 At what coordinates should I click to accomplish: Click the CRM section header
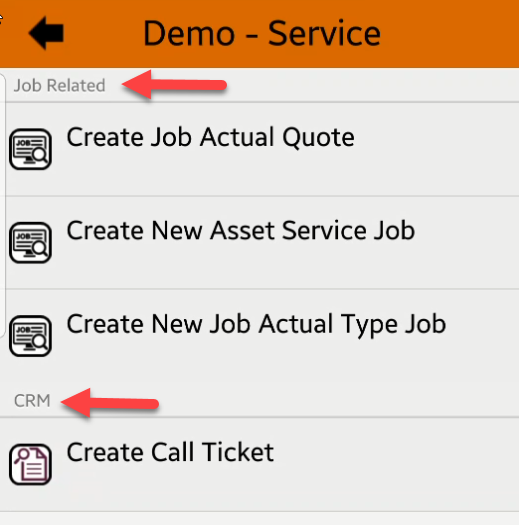click(x=32, y=401)
